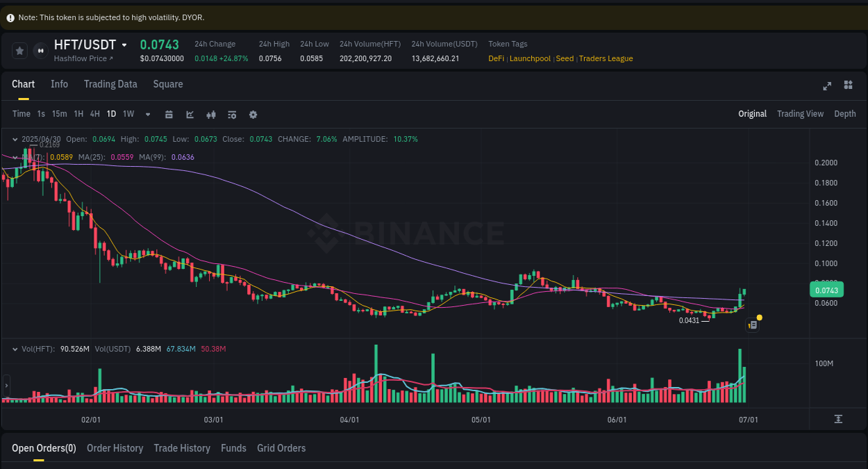The image size is (868, 469).
Task: Open the chart settings gear icon
Action: click(x=253, y=114)
